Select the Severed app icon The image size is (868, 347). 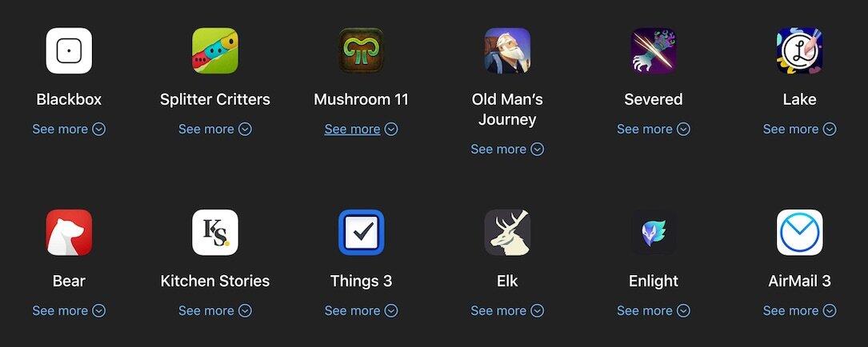654,51
